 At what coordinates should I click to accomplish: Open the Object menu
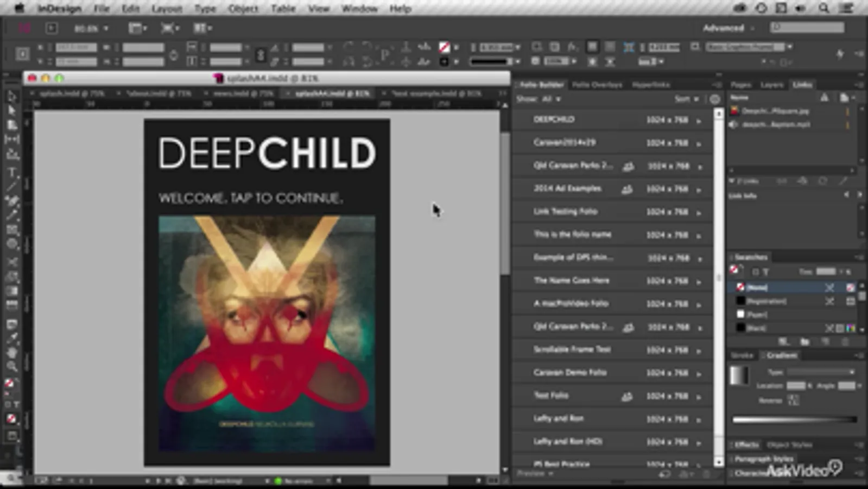tap(243, 9)
